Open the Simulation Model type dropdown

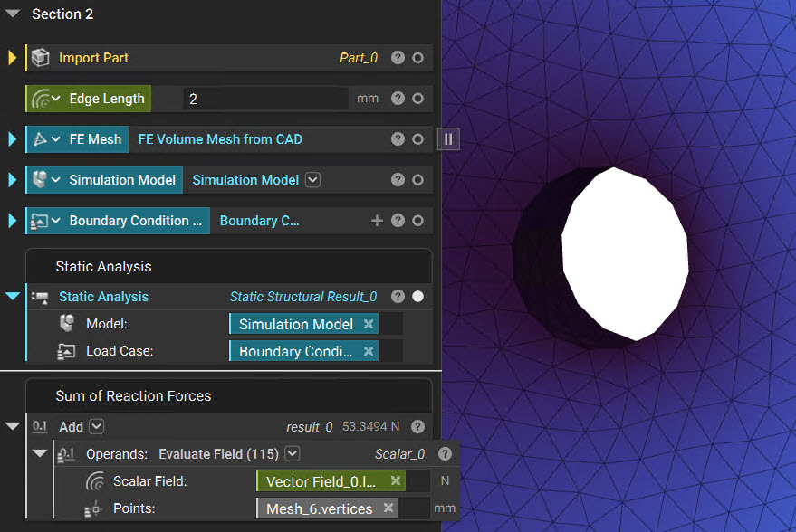(x=312, y=180)
